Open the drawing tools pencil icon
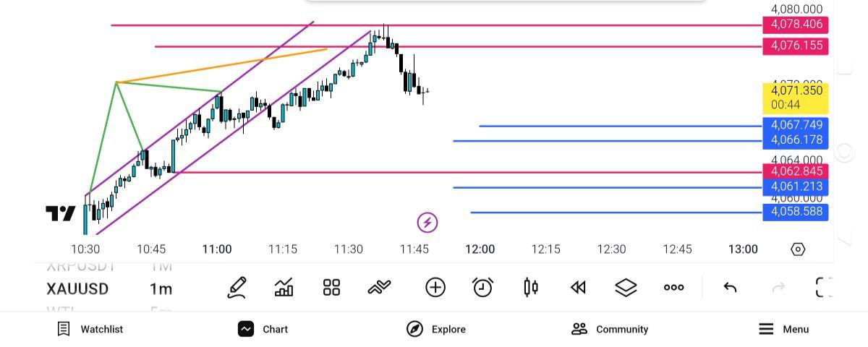The width and height of the screenshot is (868, 347). point(237,288)
